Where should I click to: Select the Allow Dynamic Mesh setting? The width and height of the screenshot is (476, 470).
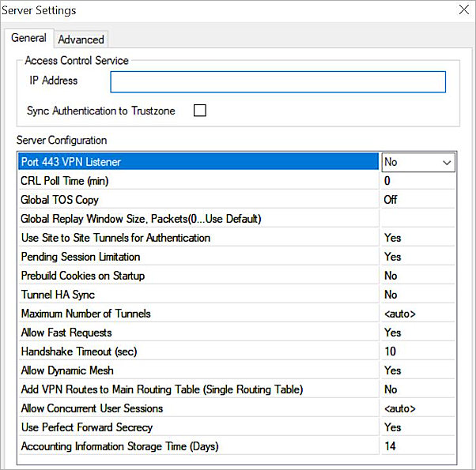tap(198, 370)
